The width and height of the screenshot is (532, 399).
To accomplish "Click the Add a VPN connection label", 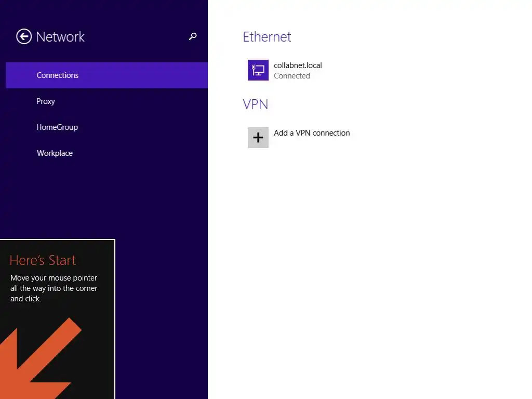I will tap(312, 133).
